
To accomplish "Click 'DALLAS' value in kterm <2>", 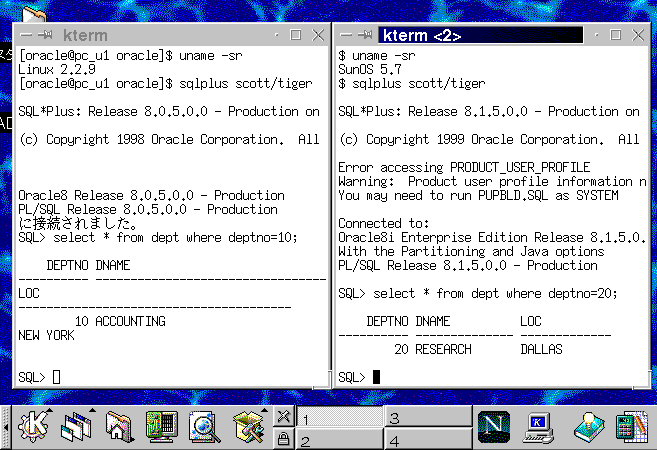I will pos(541,349).
